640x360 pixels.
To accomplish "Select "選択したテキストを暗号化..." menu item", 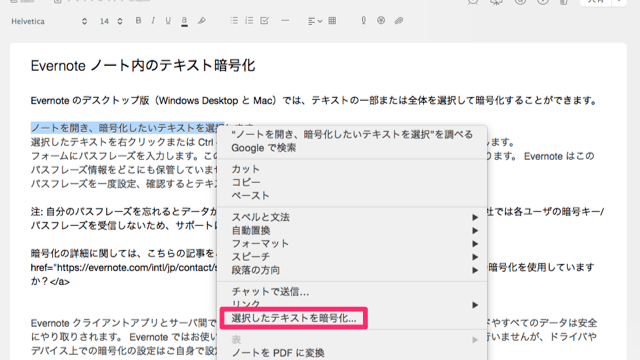I will coord(294,318).
